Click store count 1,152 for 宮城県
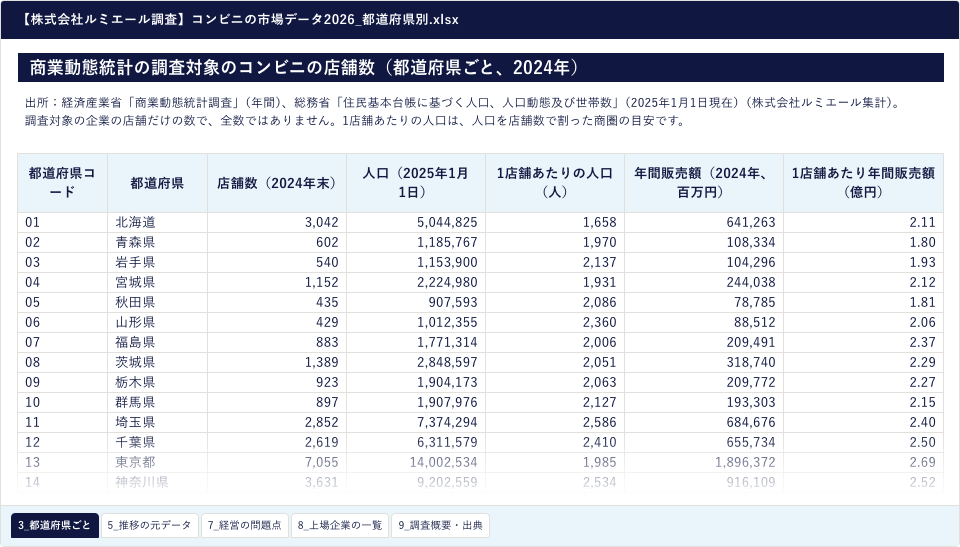The width and height of the screenshot is (960, 547). (277, 282)
